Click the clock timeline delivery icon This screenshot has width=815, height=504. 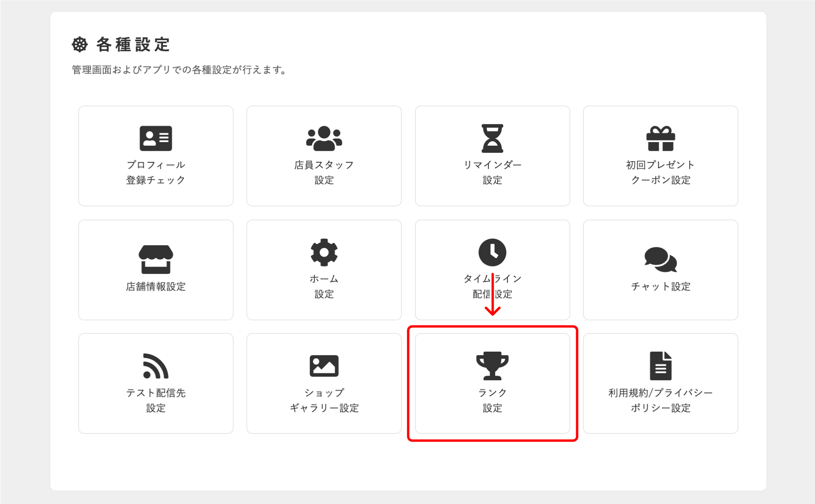[x=492, y=252]
